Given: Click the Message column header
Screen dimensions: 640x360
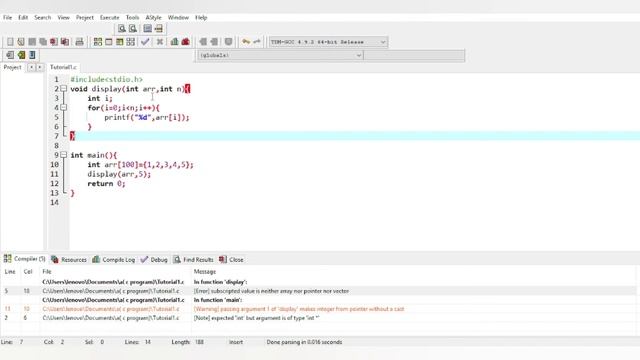Looking at the screenshot, I should pos(205,272).
